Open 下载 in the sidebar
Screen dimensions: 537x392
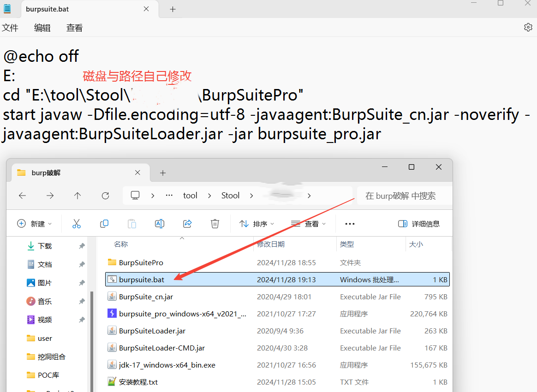pos(45,246)
